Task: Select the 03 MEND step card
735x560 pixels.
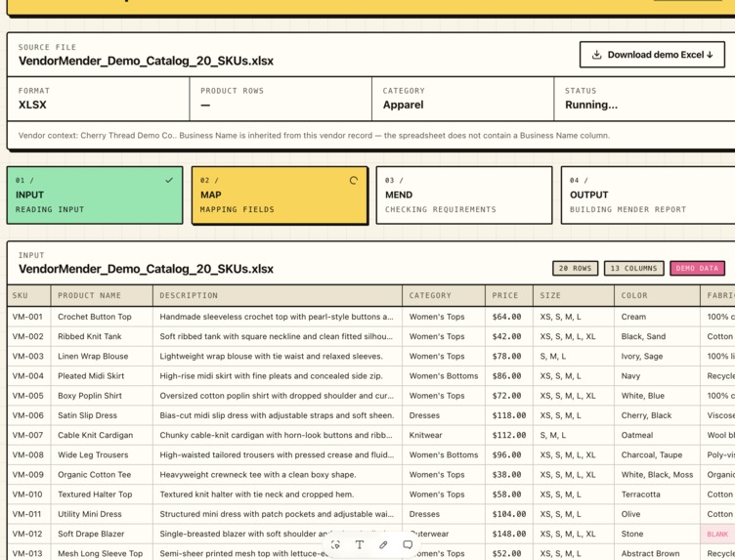Action: pos(464,194)
